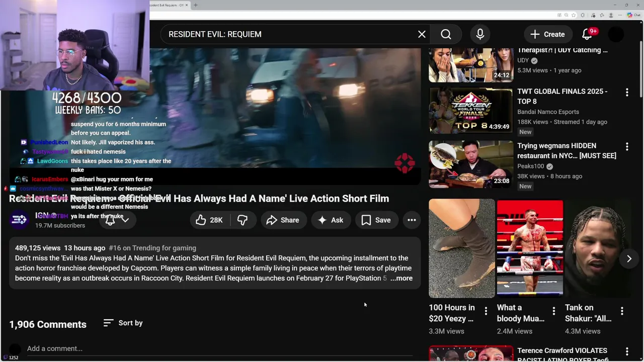The height and width of the screenshot is (362, 644).
Task: Start voice search with the microphone
Action: tap(480, 34)
